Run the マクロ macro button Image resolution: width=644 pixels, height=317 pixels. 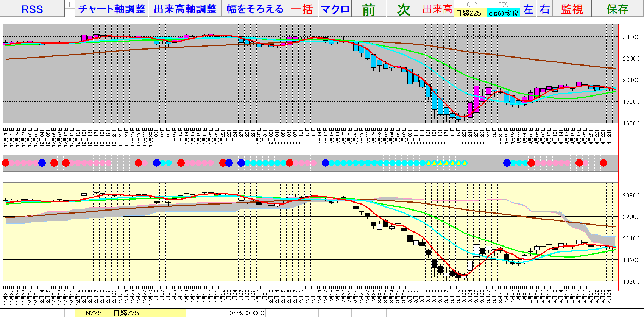pyautogui.click(x=335, y=9)
